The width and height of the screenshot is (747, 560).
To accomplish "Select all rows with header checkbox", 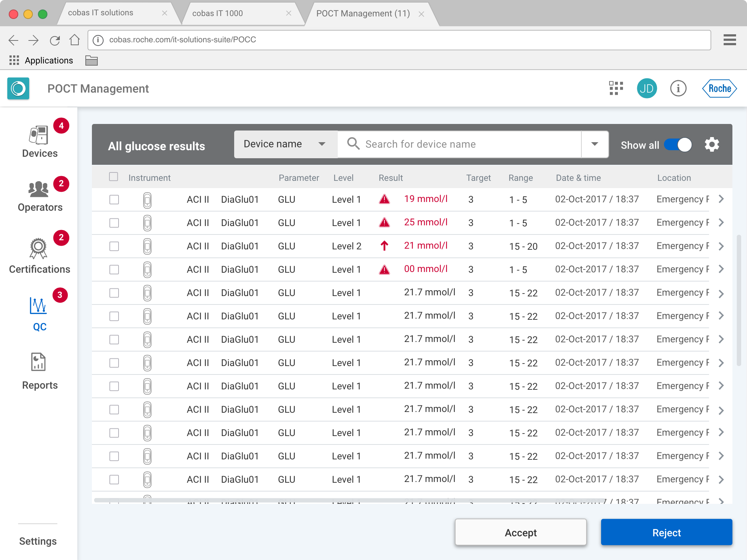I will click(x=114, y=177).
